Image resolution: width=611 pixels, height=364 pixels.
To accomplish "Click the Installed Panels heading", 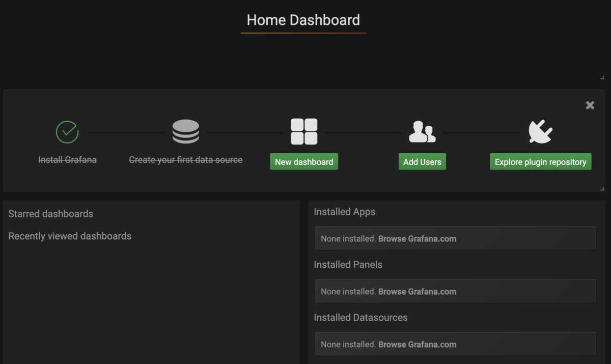I will click(348, 265).
